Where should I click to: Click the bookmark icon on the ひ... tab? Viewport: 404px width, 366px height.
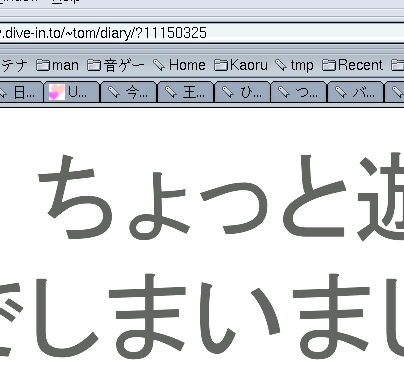[x=228, y=92]
